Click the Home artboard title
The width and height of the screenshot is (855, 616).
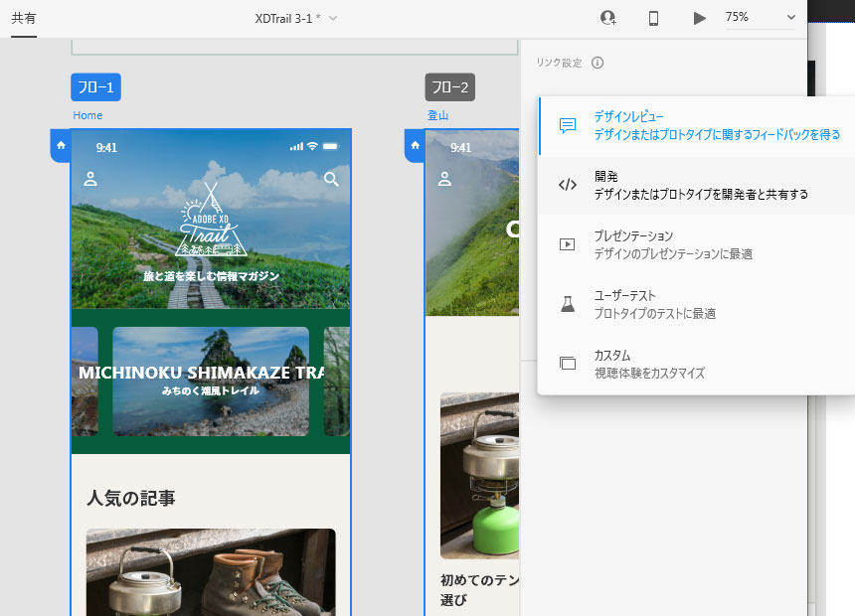(x=87, y=115)
